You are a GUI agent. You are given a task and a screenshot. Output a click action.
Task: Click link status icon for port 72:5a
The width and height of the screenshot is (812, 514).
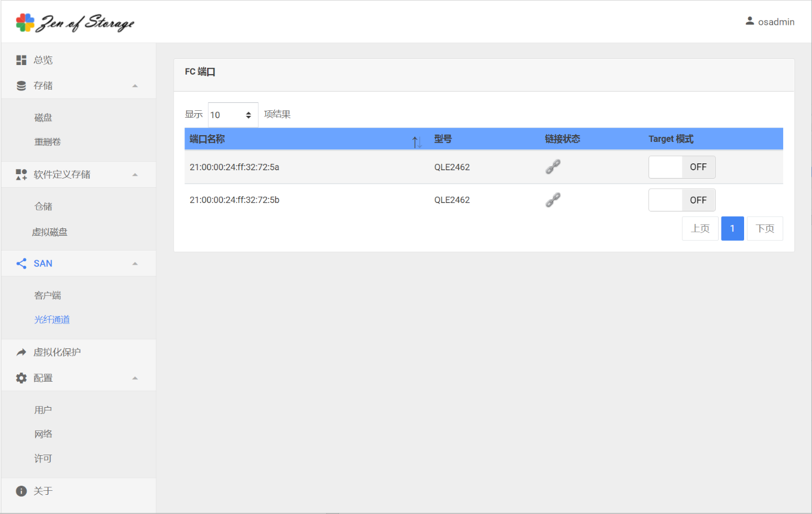coord(553,167)
